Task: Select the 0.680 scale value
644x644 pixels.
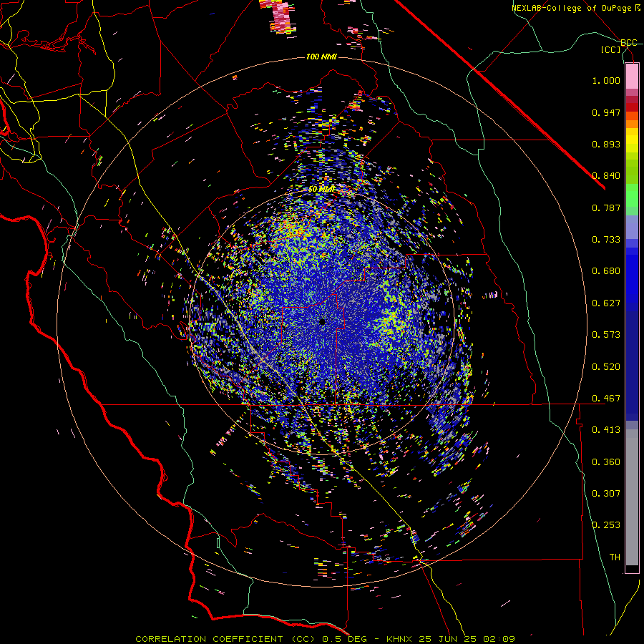Action: click(606, 271)
